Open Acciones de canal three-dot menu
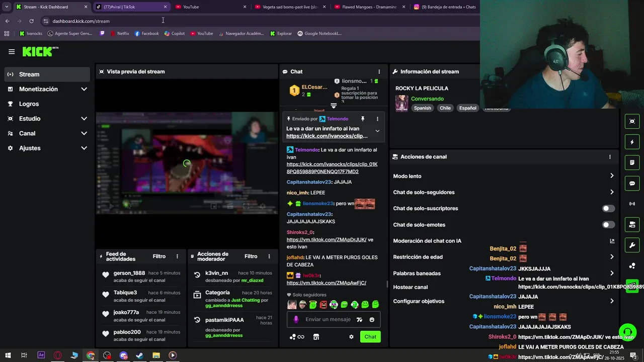 click(610, 157)
